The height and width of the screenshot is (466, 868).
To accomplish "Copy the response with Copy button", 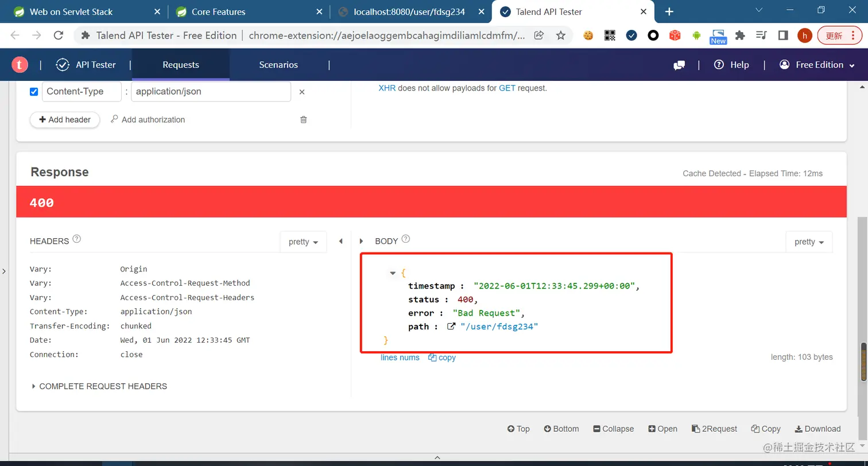I will click(x=766, y=429).
